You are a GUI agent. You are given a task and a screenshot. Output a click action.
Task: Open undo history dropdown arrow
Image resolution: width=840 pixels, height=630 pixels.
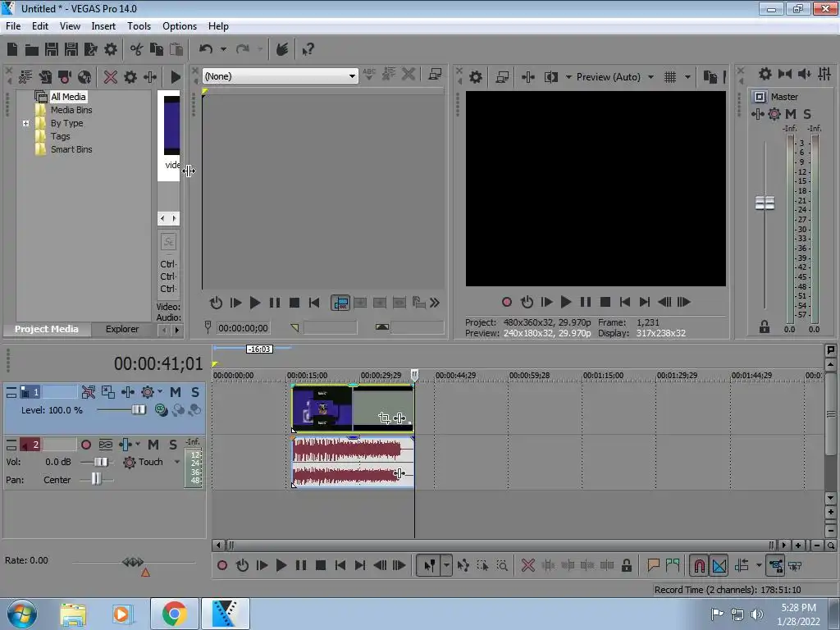pyautogui.click(x=223, y=49)
